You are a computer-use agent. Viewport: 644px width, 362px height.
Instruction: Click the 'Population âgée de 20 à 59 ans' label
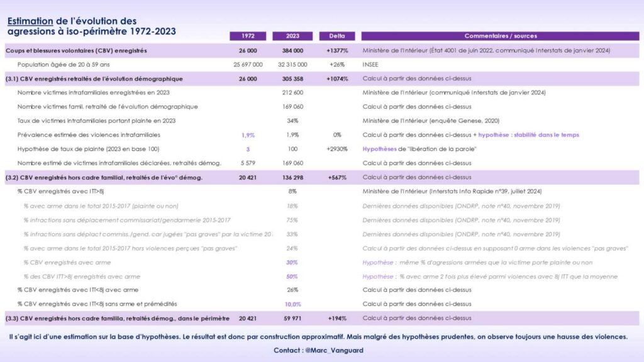[64, 65]
